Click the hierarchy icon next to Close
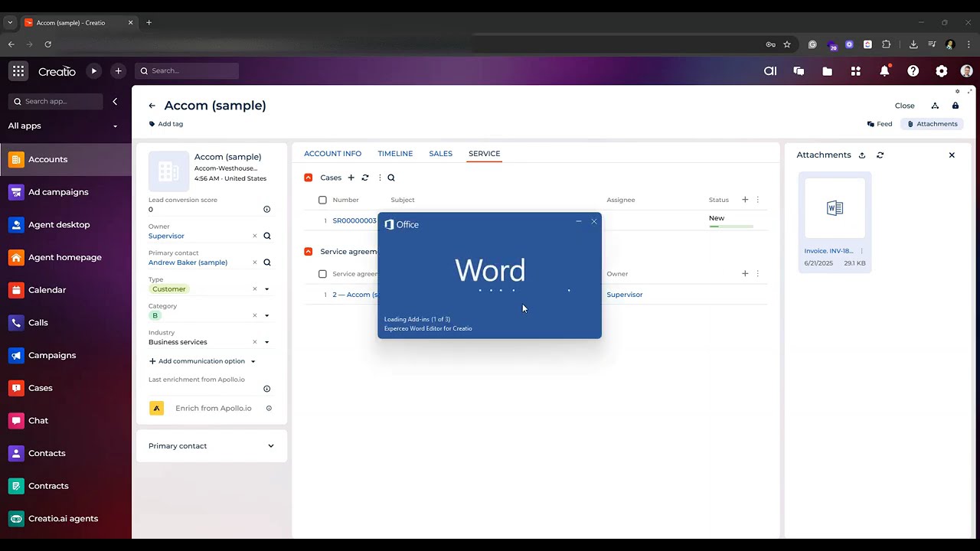 [x=935, y=106]
